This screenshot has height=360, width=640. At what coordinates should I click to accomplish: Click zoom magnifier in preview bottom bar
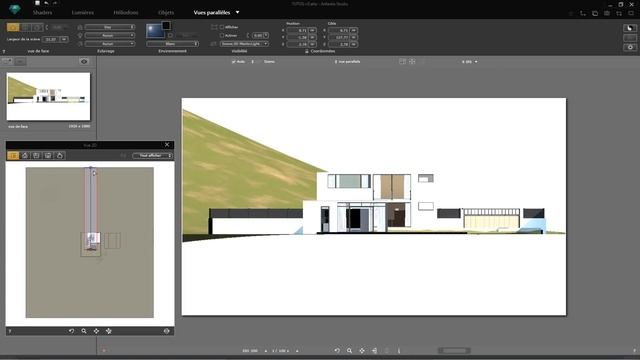tap(349, 351)
